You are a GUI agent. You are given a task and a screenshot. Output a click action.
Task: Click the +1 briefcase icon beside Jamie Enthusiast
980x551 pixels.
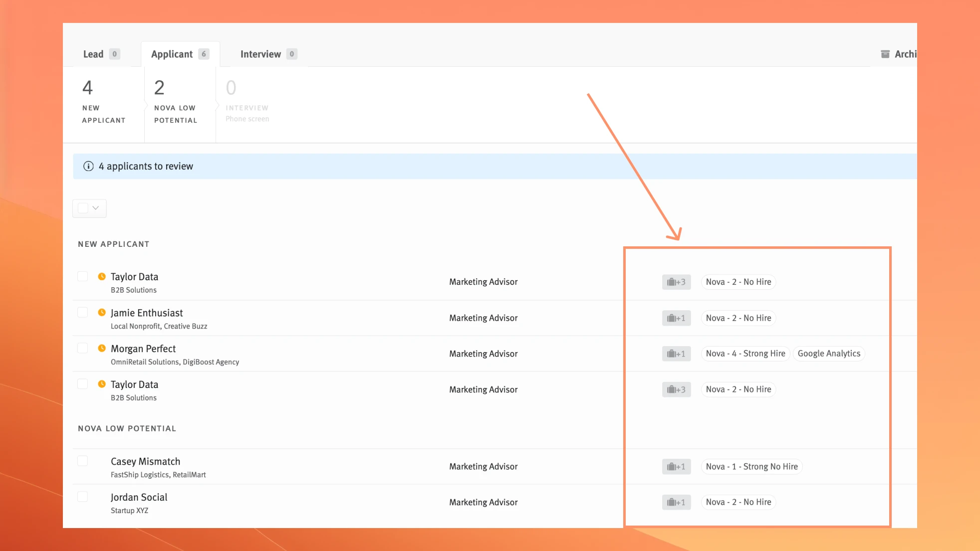[676, 318]
